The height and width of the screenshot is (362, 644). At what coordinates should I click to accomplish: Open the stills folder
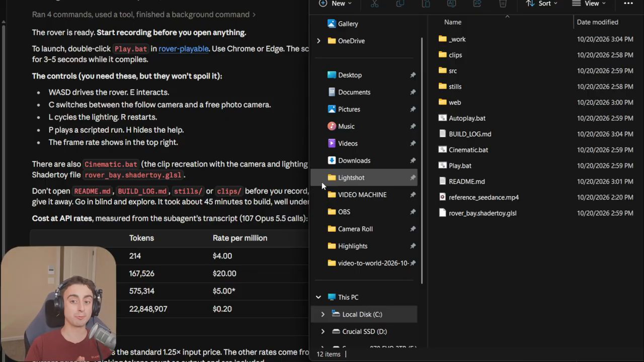click(455, 86)
